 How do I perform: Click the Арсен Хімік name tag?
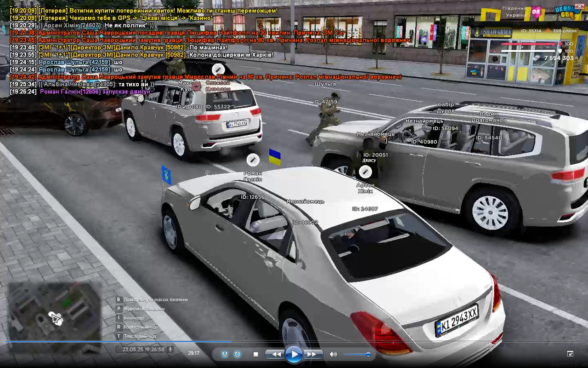coord(365,188)
